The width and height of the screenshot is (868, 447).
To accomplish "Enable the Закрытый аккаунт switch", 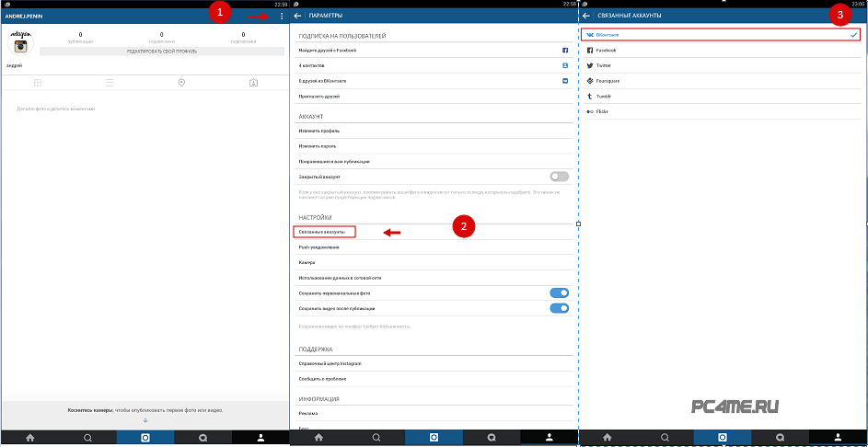I will (559, 176).
